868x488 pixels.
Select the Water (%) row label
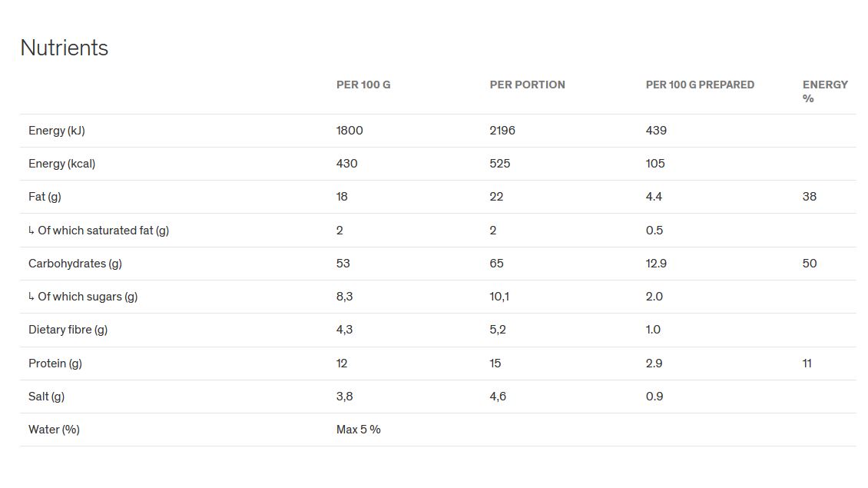[54, 430]
